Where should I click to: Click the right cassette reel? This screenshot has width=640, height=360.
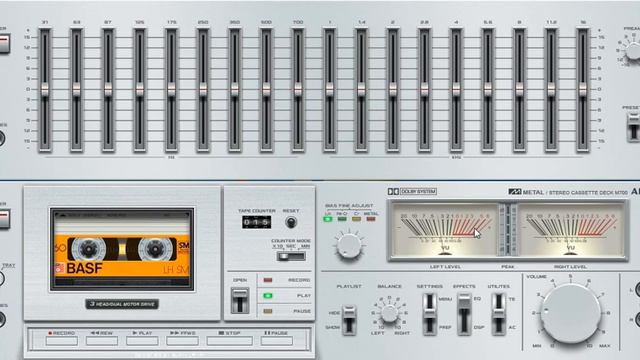(x=155, y=249)
